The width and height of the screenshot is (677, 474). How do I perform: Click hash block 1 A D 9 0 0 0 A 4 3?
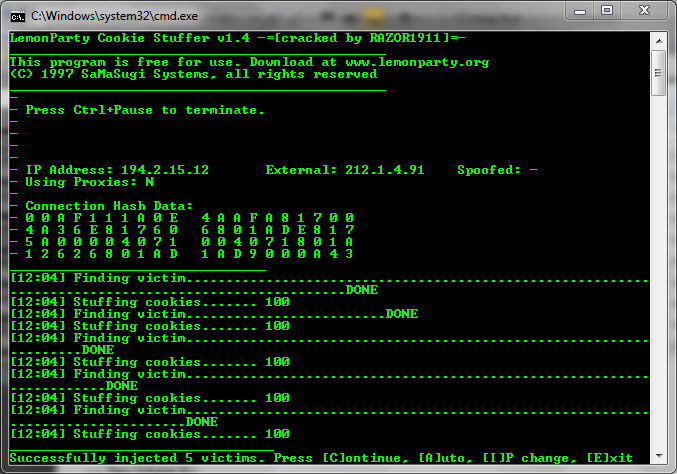coord(278,254)
